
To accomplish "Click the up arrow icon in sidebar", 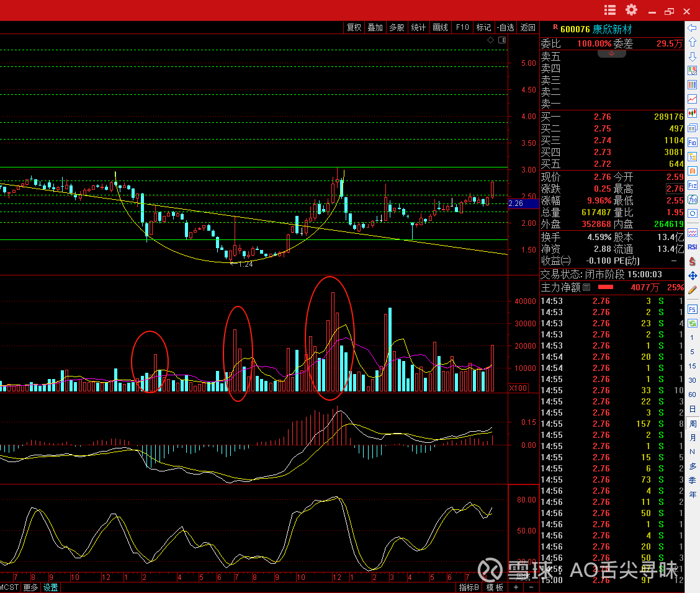I will coord(692,42).
